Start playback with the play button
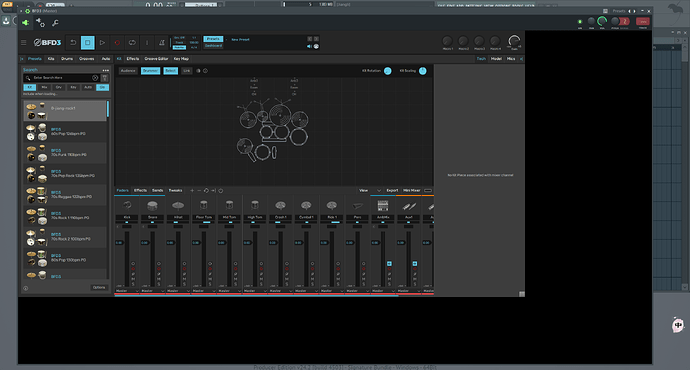690x370 pixels. [x=102, y=43]
